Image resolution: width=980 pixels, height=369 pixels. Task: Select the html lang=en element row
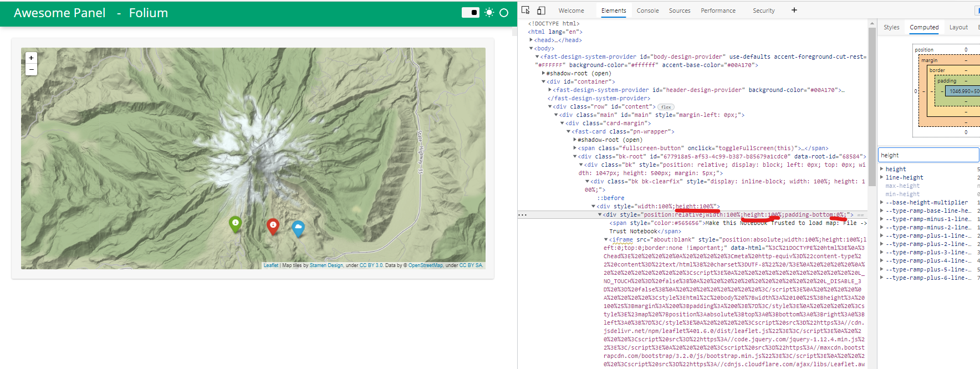(555, 32)
